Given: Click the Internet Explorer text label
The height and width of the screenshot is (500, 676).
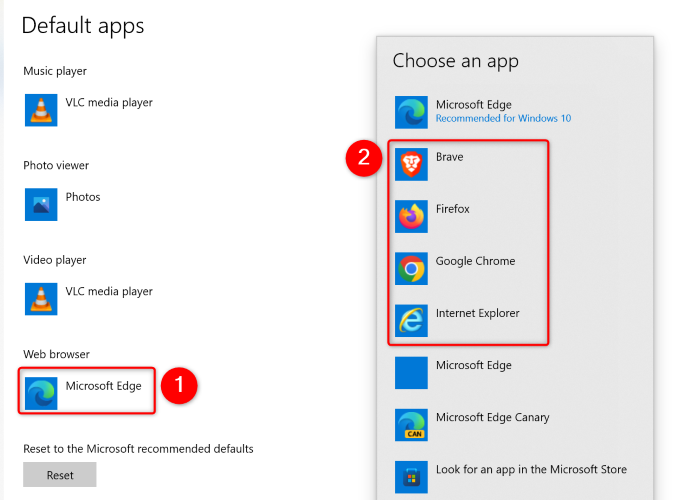Looking at the screenshot, I should pos(477,313).
